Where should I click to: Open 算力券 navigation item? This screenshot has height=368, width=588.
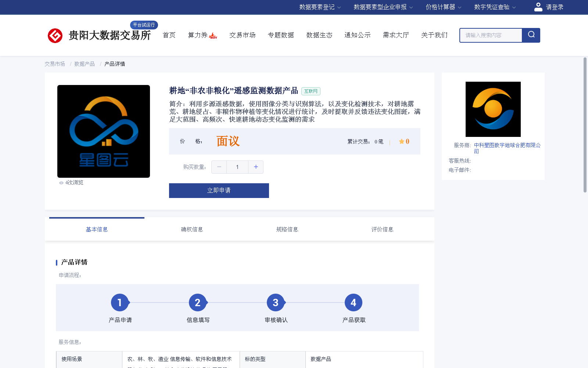198,35
